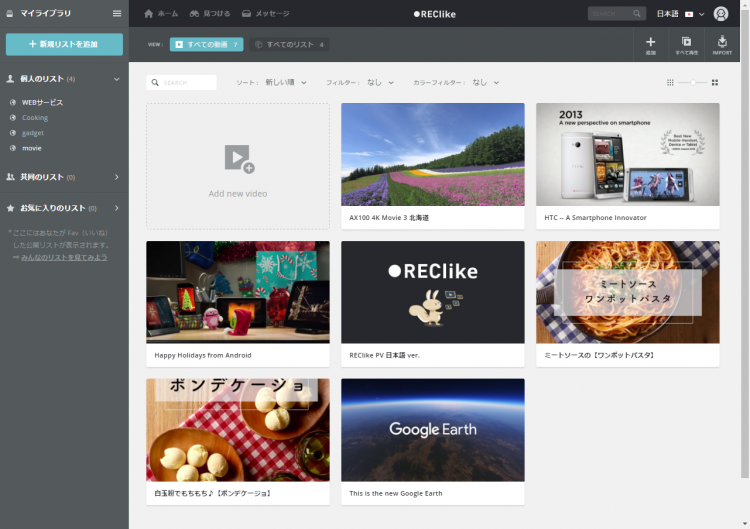Click the thumbnail size slider handle
The image size is (750, 529).
point(693,83)
